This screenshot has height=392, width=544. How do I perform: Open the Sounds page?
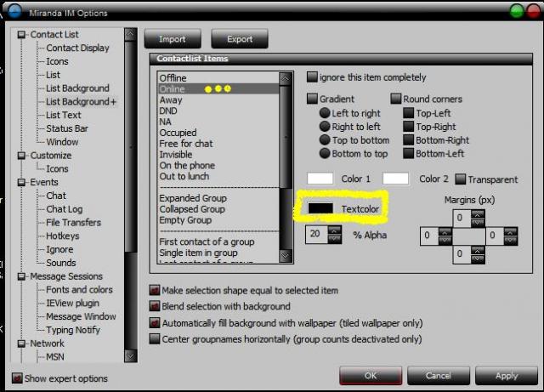[60, 263]
